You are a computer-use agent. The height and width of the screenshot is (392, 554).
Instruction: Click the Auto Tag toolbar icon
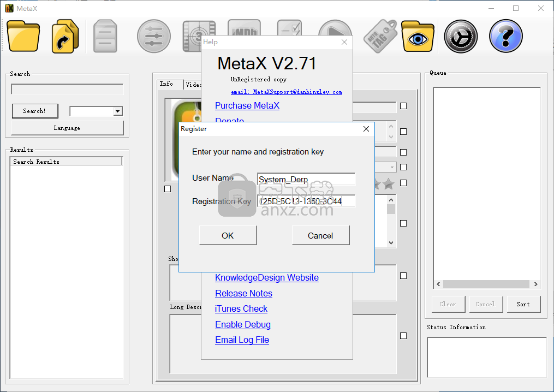(x=380, y=37)
